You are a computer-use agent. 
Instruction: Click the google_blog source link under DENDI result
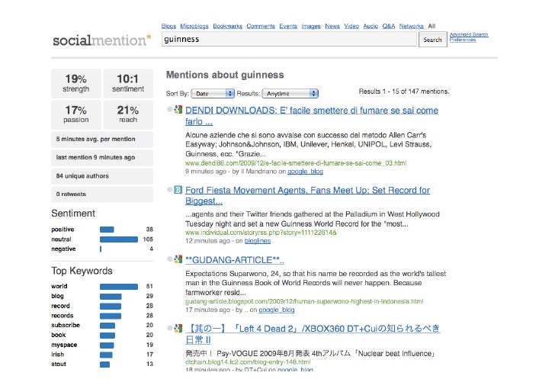coord(305,172)
